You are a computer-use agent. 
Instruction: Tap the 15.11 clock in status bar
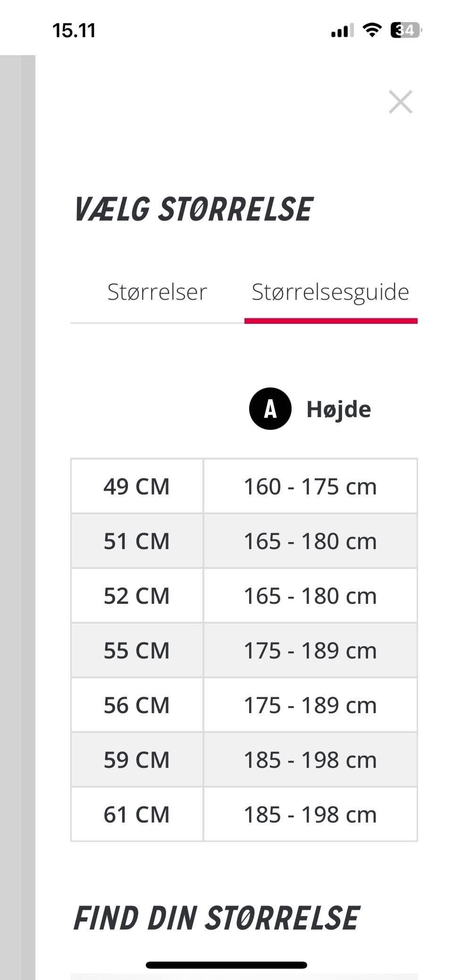pos(74,31)
